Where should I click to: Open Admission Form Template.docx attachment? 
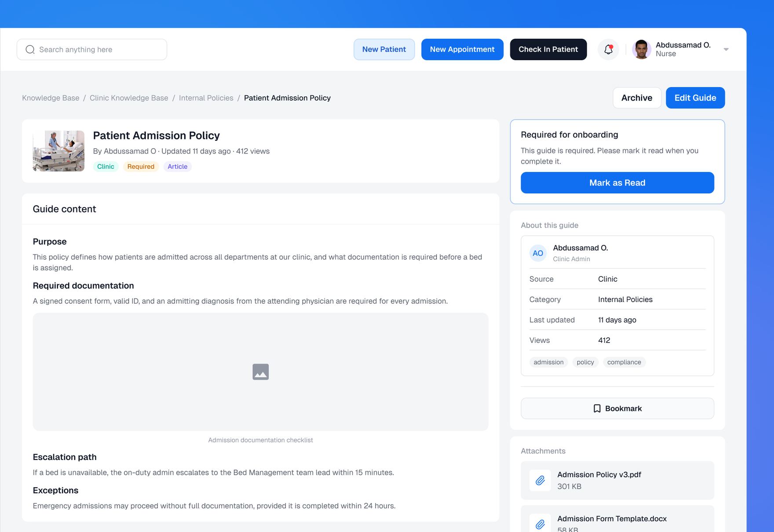pyautogui.click(x=617, y=519)
